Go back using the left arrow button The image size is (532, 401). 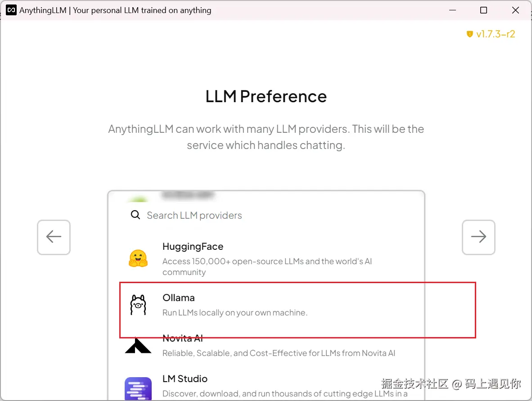54,237
